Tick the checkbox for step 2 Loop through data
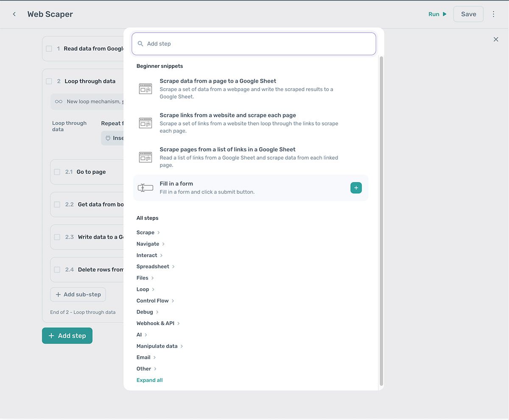This screenshot has width=509, height=420. click(49, 81)
